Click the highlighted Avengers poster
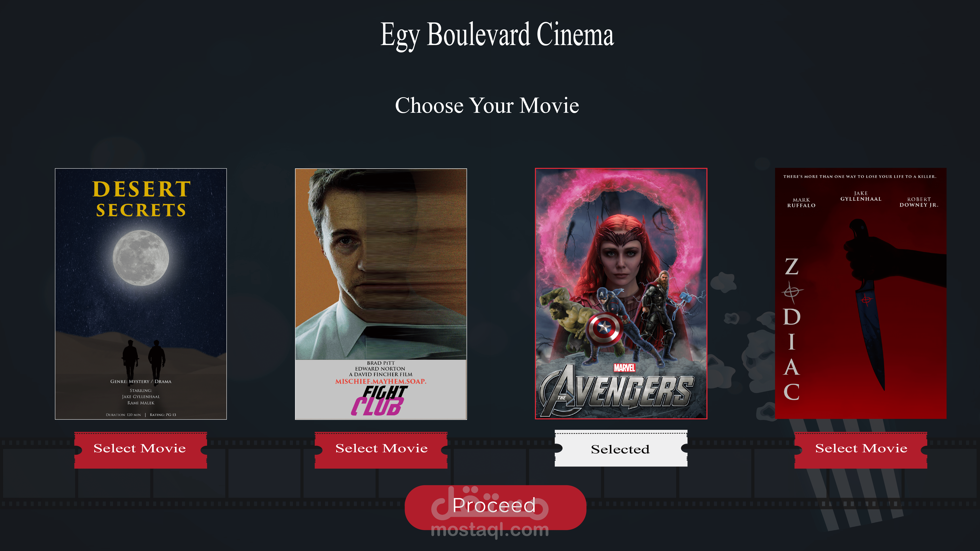The width and height of the screenshot is (980, 551). (621, 294)
